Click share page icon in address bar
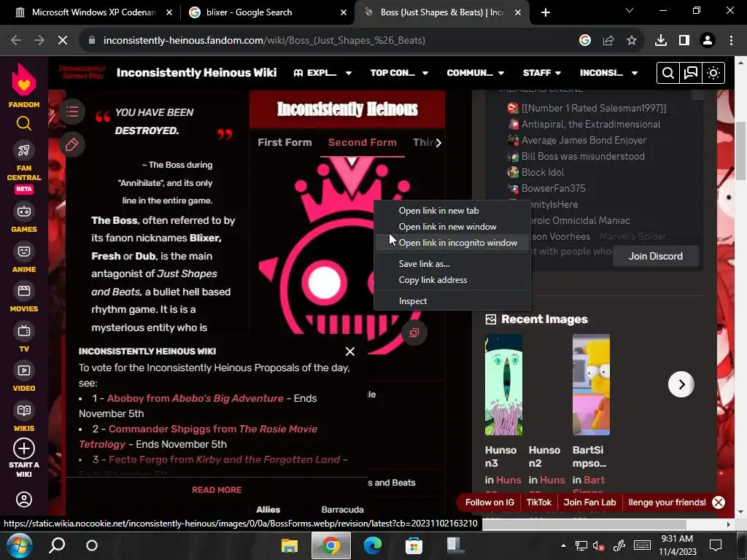This screenshot has width=747, height=560. (x=608, y=40)
